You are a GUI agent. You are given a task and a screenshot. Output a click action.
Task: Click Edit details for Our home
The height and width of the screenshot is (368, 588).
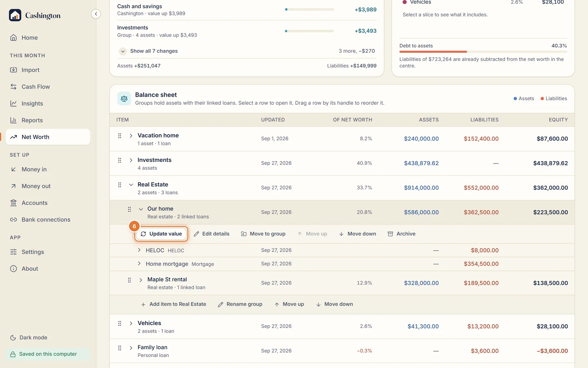tap(212, 234)
